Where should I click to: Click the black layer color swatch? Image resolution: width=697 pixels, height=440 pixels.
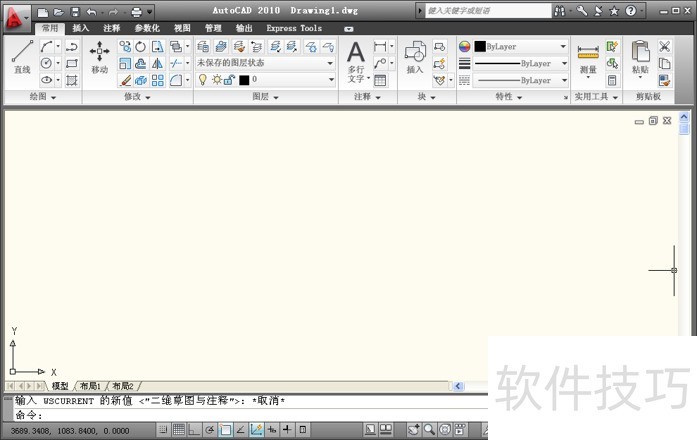click(x=244, y=79)
